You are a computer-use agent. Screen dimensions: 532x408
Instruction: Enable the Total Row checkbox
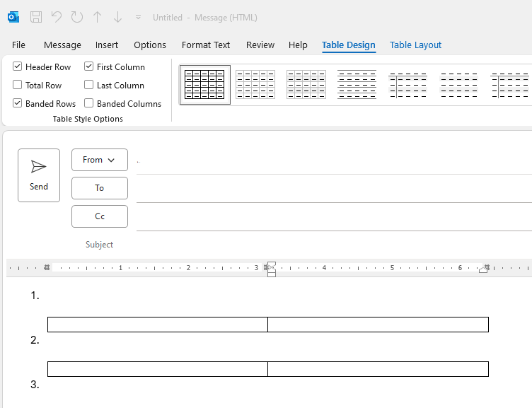pos(17,85)
